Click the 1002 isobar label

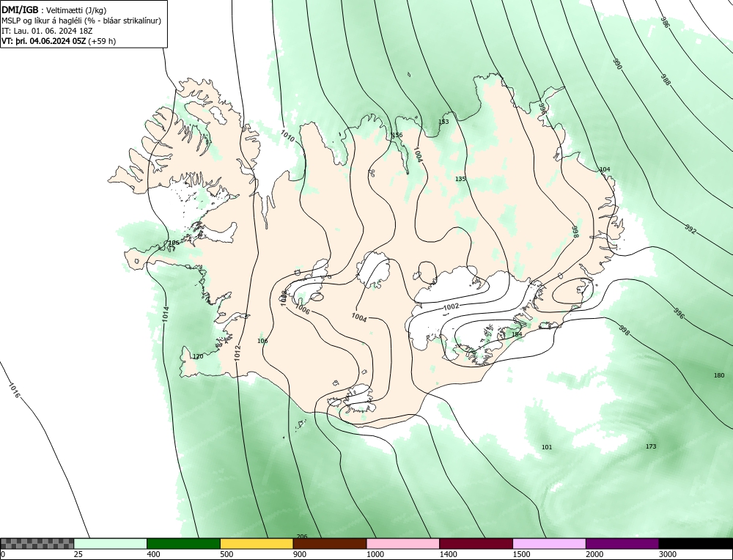(451, 306)
